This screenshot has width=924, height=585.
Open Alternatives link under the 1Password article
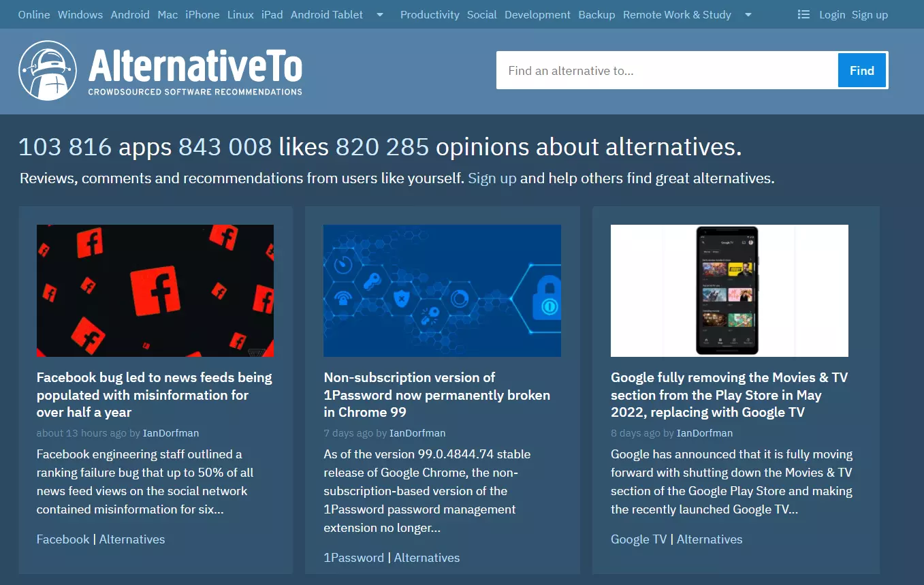click(427, 557)
